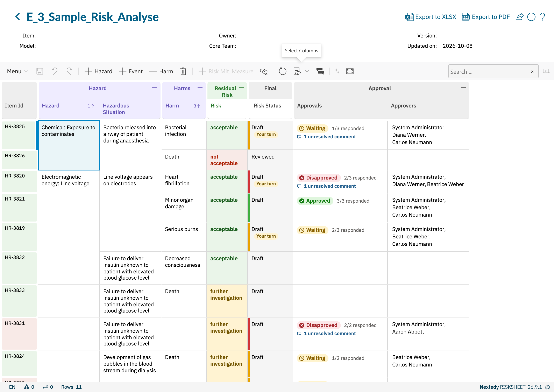554x392 pixels.
Task: Add a new Harm
Action: [161, 71]
